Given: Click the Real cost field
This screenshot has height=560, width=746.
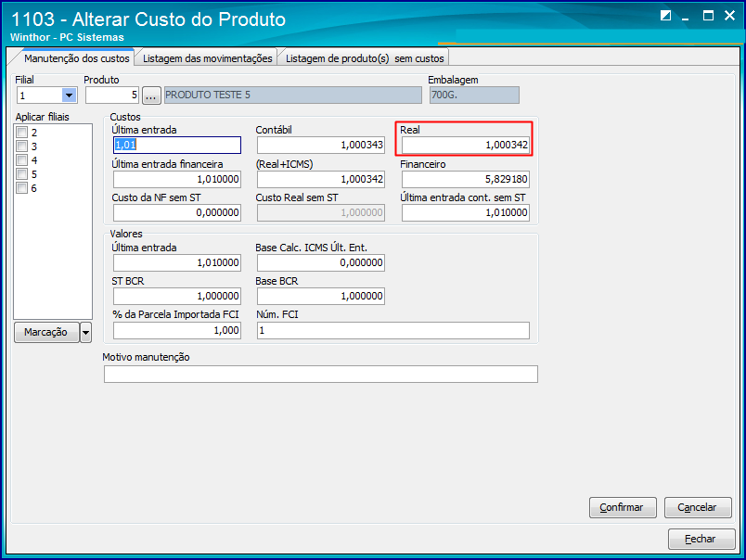Looking at the screenshot, I should (465, 145).
